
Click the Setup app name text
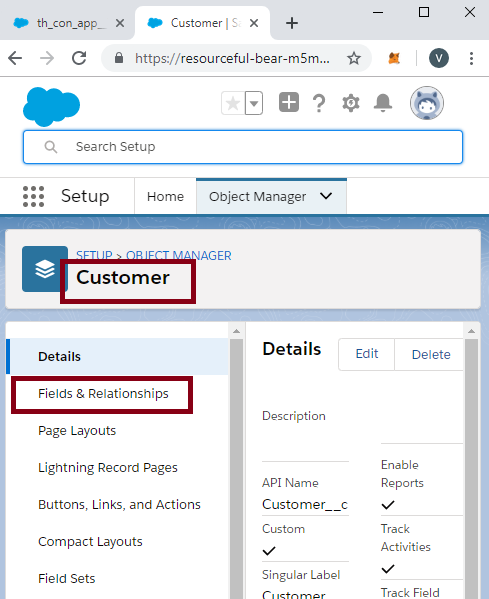[85, 196]
